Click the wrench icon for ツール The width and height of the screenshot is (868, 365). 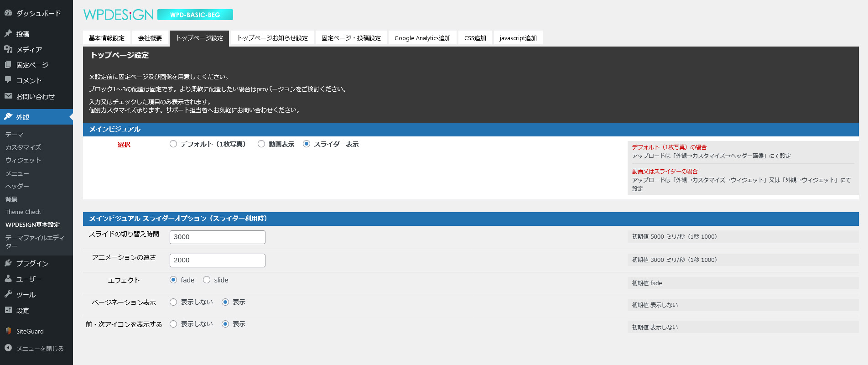pyautogui.click(x=8, y=294)
